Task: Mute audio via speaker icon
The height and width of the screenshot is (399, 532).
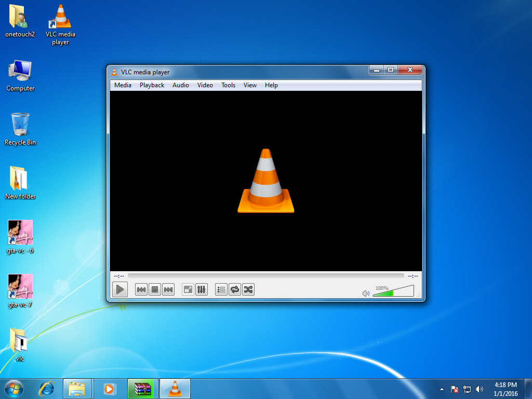Action: click(366, 293)
